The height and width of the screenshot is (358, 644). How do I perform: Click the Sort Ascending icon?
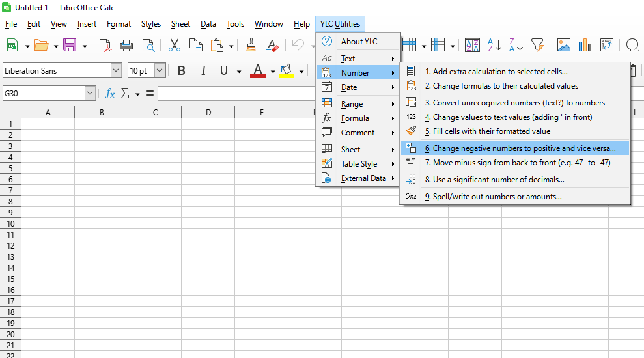(494, 45)
